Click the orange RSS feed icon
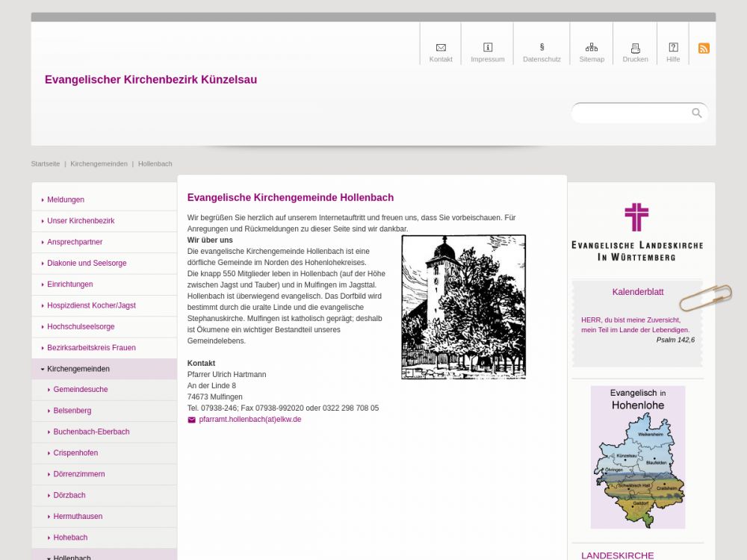The image size is (747, 560). 704,49
